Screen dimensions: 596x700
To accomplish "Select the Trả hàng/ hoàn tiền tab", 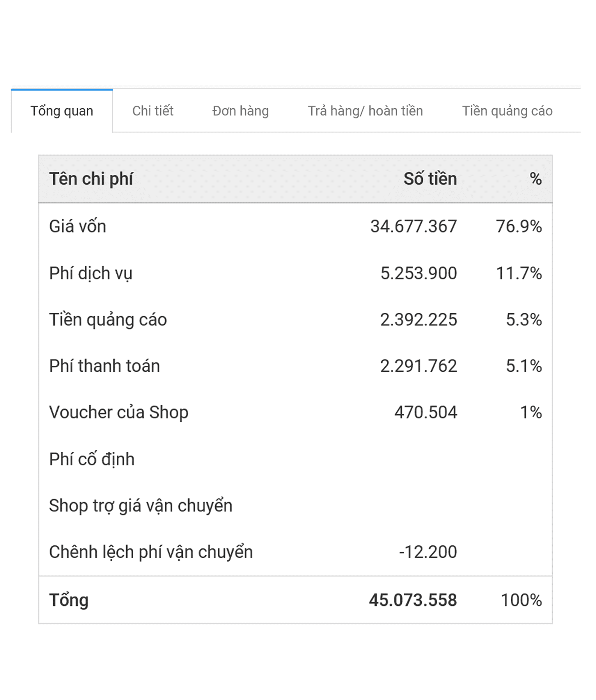I will [x=365, y=111].
